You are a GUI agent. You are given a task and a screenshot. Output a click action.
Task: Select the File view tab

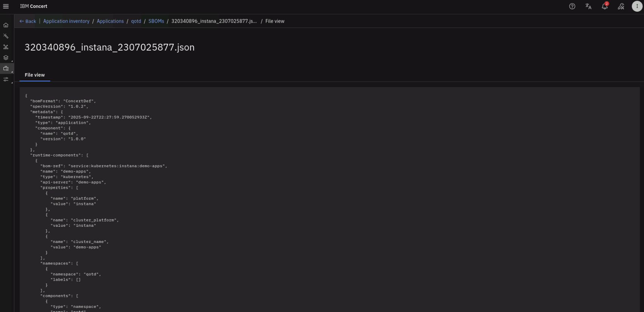tap(35, 75)
